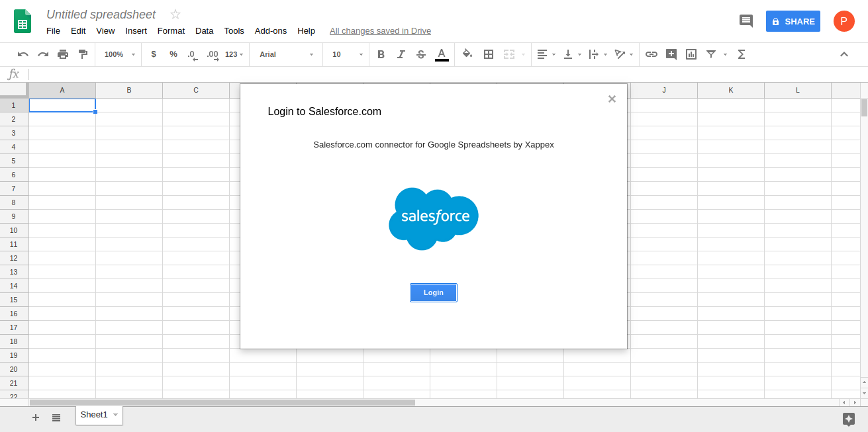Toggle bold formatting
The height and width of the screenshot is (432, 868).
click(381, 54)
